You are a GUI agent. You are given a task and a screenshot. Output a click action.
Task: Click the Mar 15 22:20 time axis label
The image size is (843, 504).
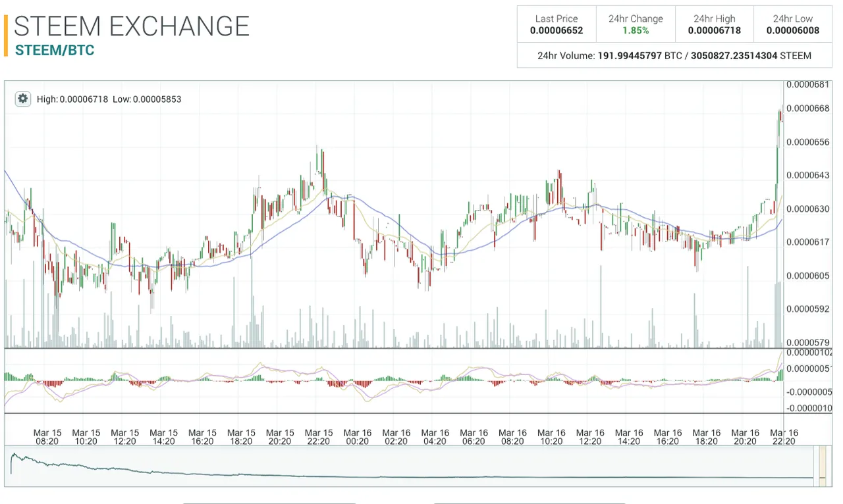point(319,438)
